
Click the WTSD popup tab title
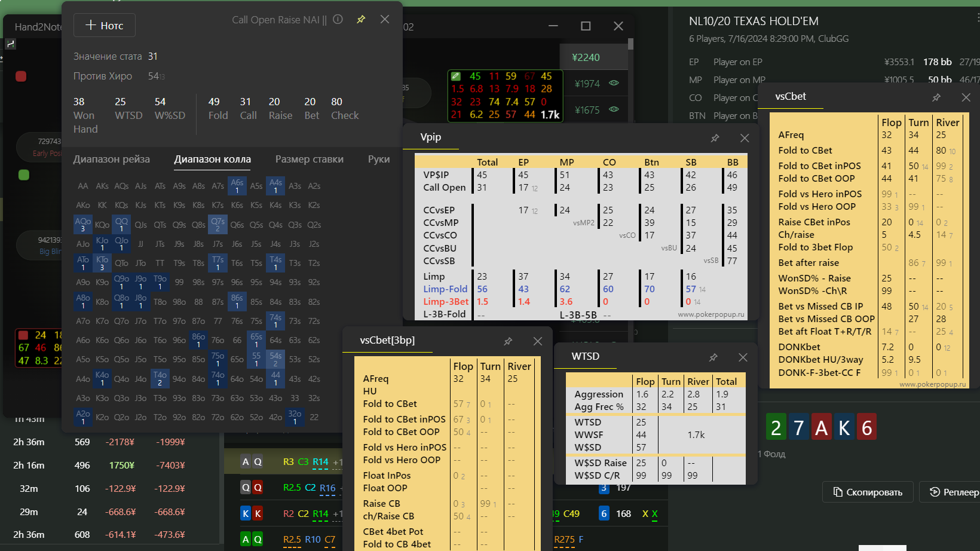(586, 356)
